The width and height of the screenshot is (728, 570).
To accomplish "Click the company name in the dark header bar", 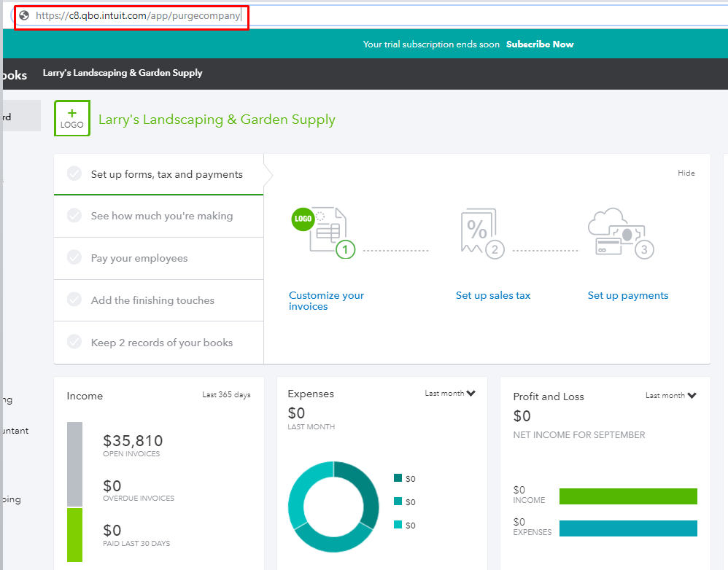I will [123, 73].
